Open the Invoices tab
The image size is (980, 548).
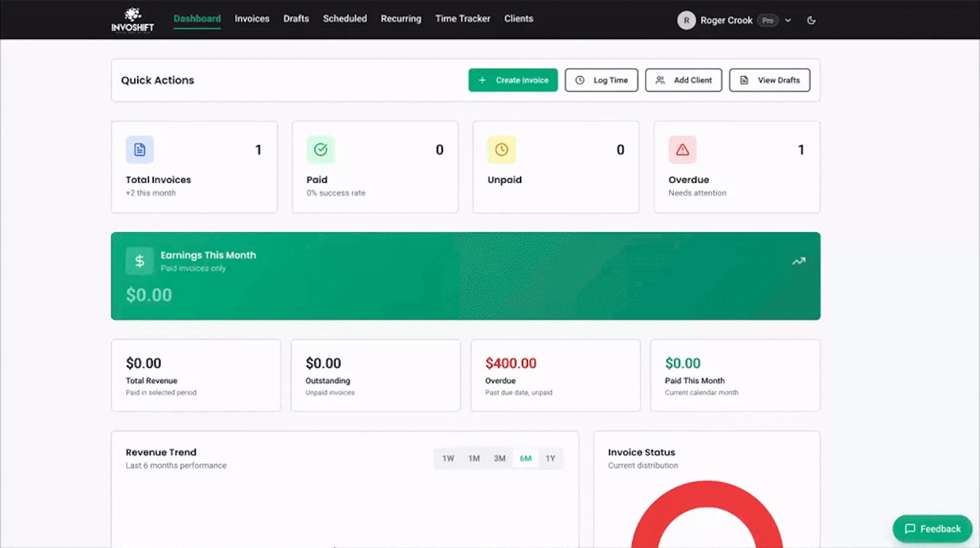252,19
